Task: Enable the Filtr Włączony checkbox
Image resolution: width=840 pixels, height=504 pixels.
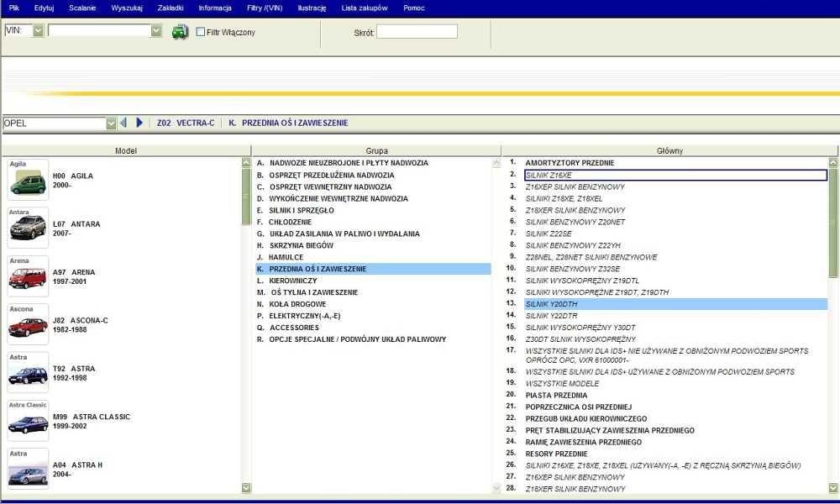Action: [201, 32]
